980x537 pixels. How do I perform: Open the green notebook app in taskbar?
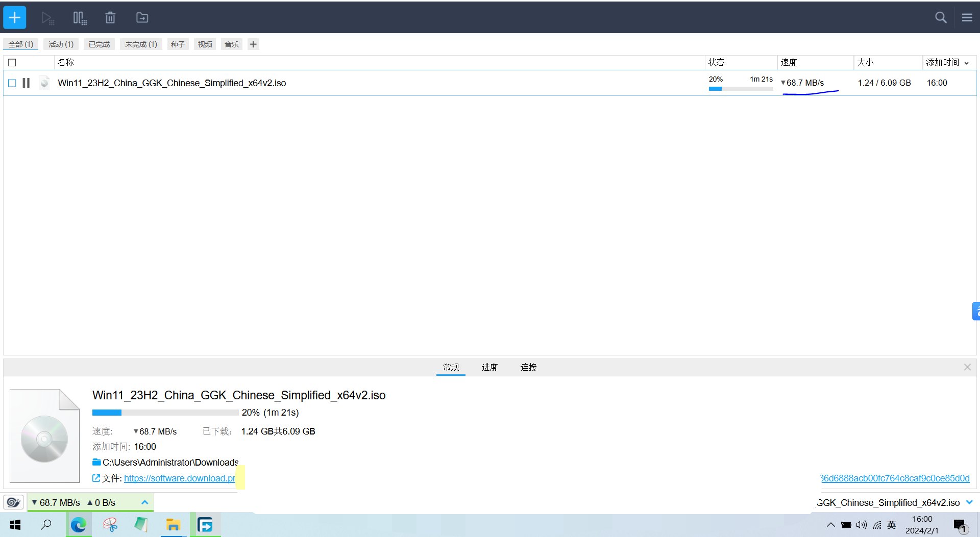point(141,525)
